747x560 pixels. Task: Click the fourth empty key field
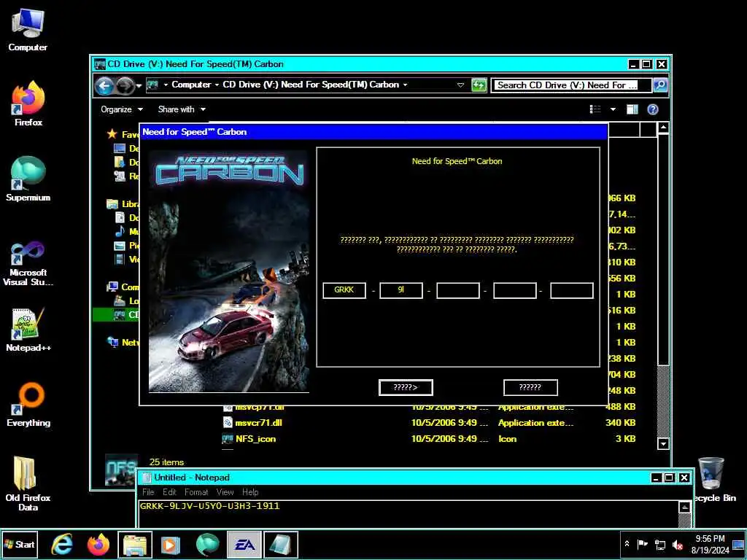514,290
